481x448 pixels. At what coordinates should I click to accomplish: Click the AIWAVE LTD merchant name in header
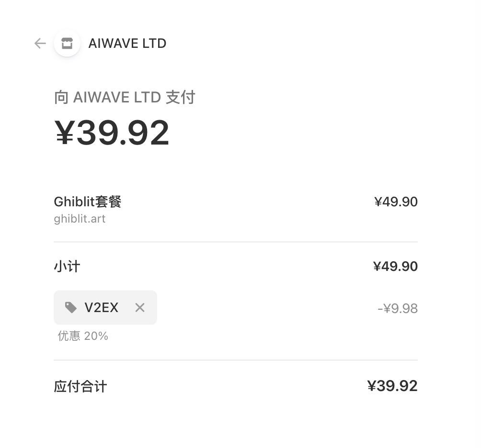(x=127, y=44)
